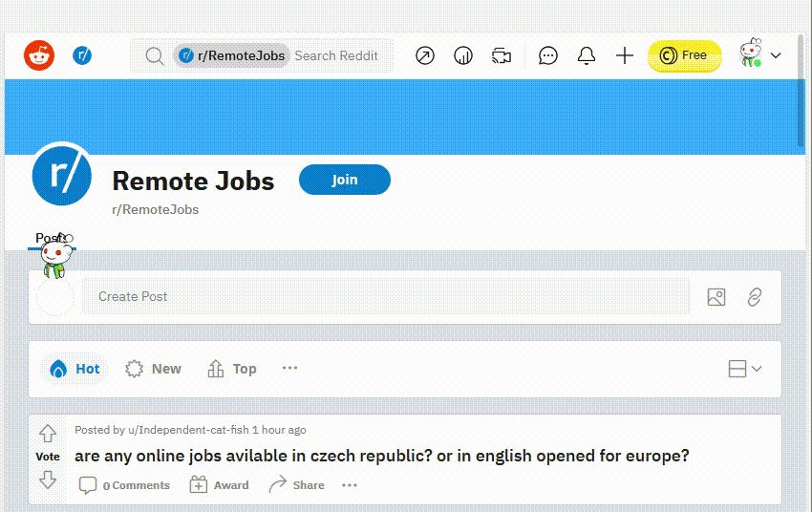Upvote the czech republic jobs post
The image size is (812, 512).
48,434
